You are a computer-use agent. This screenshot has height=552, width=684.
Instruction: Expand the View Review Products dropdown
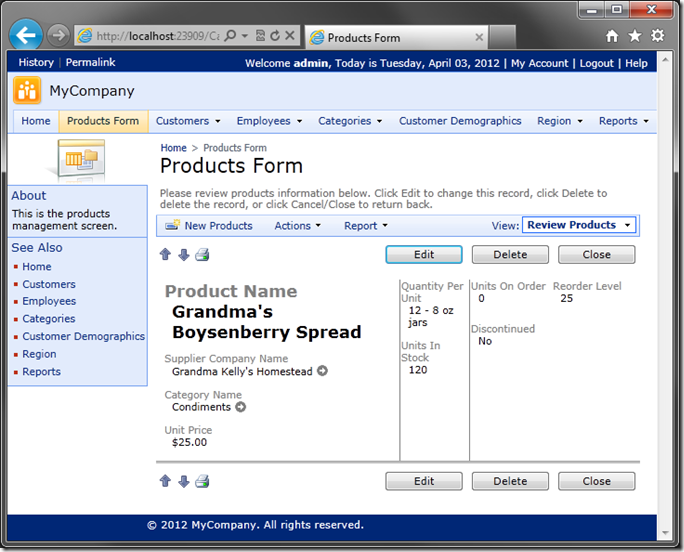(x=579, y=225)
